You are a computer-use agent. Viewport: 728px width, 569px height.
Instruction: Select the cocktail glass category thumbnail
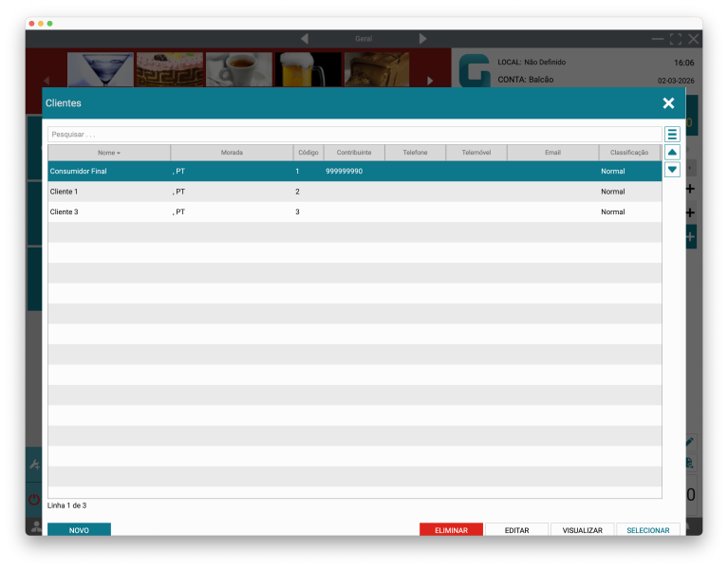[100, 70]
